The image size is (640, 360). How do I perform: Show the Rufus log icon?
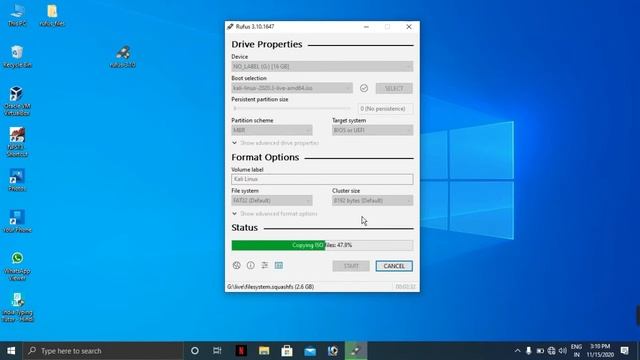click(x=279, y=265)
